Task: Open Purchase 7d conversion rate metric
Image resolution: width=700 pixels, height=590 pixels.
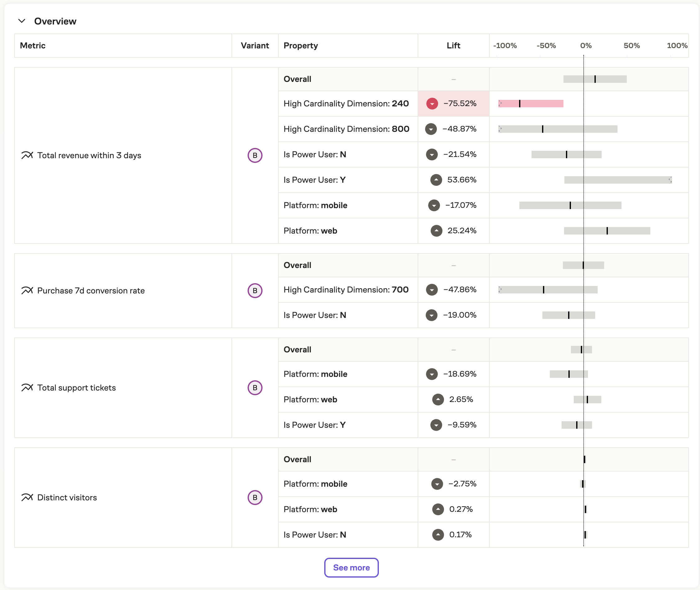Action: tap(91, 291)
